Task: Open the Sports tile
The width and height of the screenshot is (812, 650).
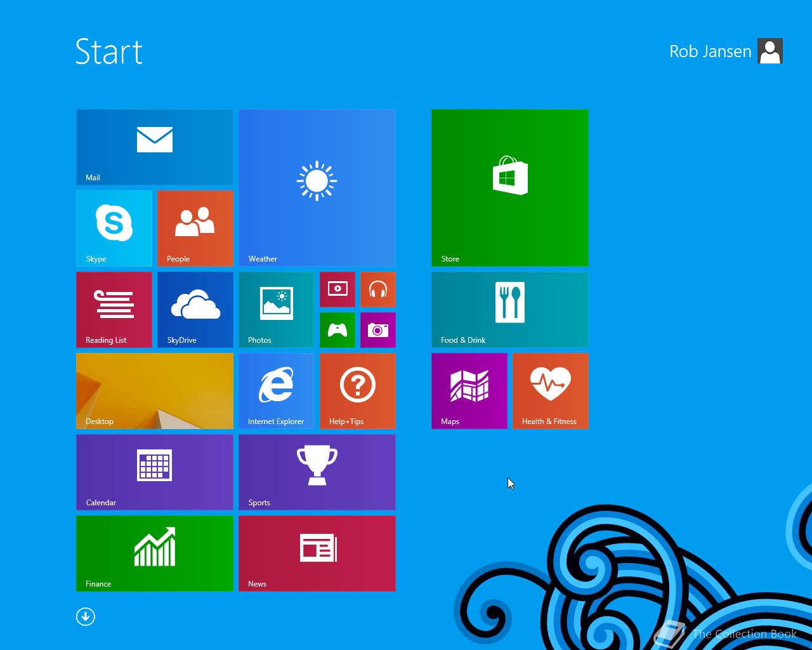Action: click(317, 472)
